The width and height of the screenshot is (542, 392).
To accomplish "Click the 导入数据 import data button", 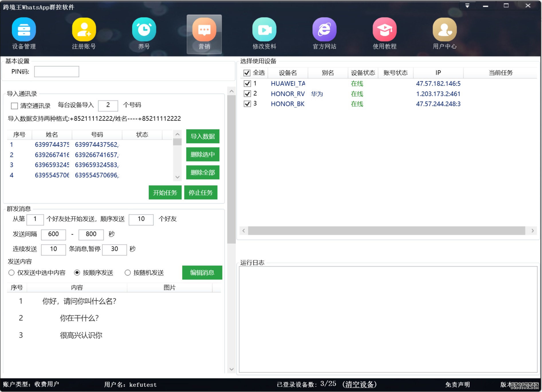I will [202, 137].
